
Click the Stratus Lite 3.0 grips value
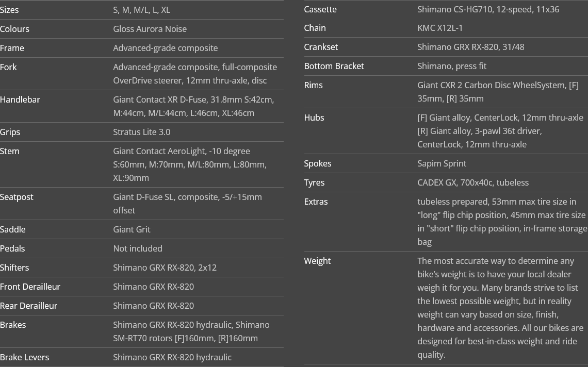(x=142, y=132)
